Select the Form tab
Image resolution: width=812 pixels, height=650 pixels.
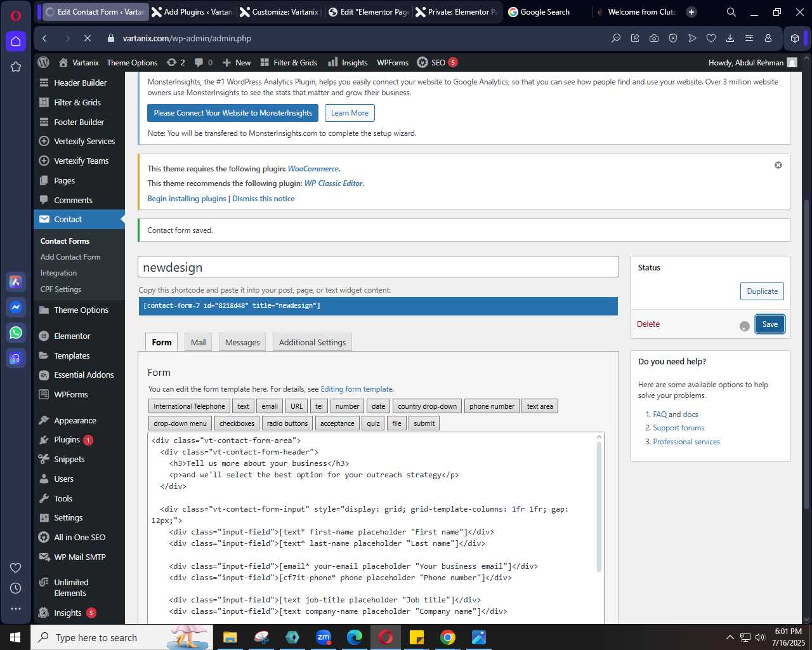(x=162, y=342)
